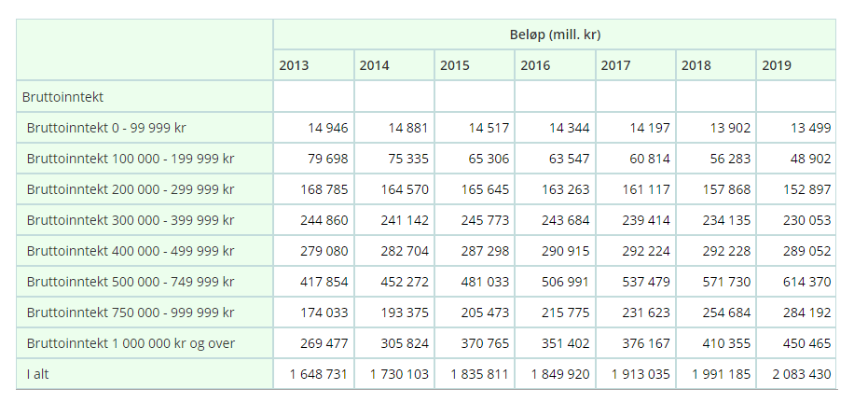
Task: Click row Bruttoinntekt 1 000 000 kr og over
Action: [131, 343]
